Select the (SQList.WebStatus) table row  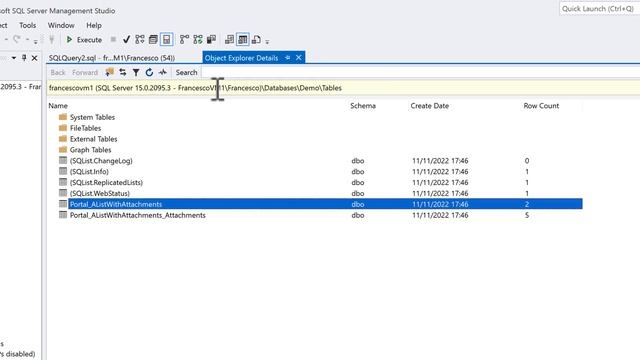(320, 193)
